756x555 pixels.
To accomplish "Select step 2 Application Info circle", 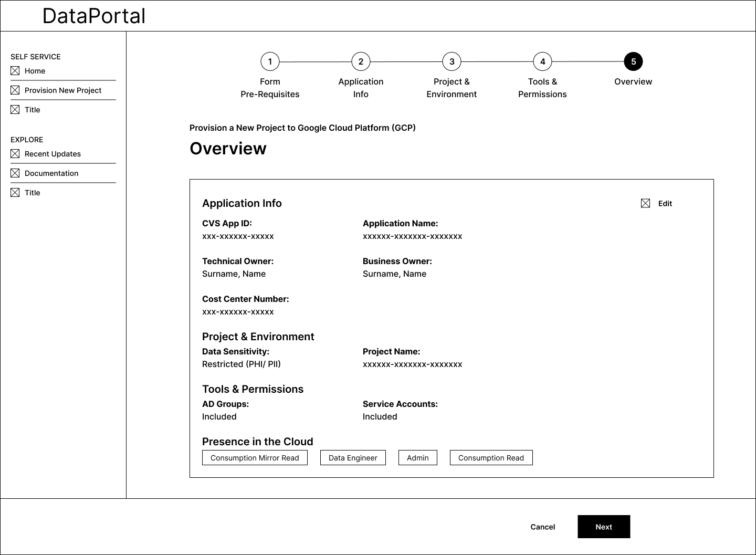I will pos(361,61).
